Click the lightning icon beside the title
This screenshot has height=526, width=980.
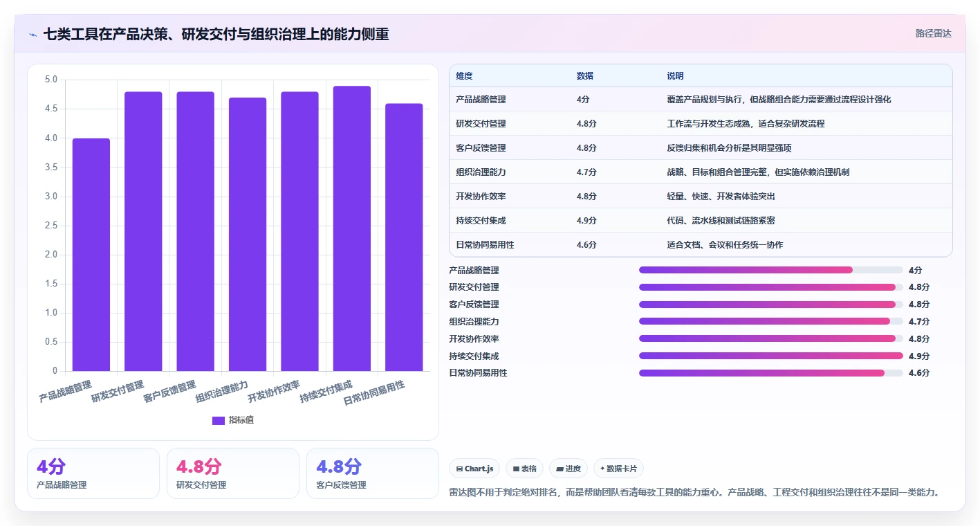pyautogui.click(x=33, y=34)
